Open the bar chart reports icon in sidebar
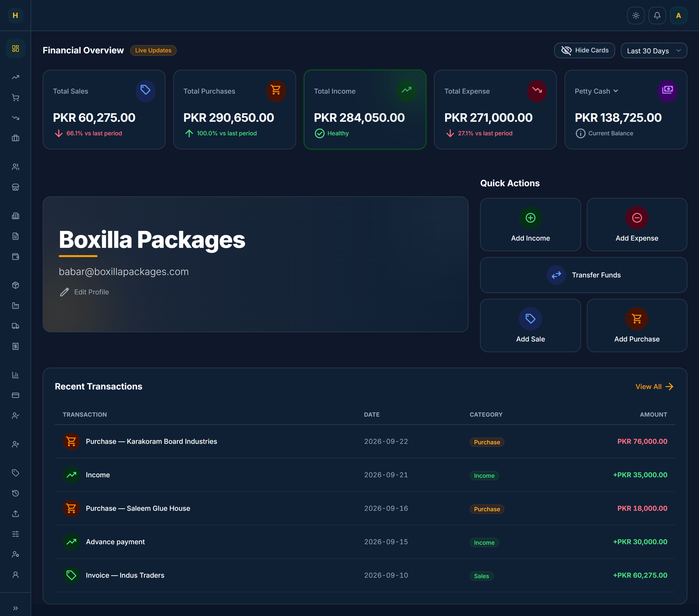The width and height of the screenshot is (699, 616). [x=15, y=375]
